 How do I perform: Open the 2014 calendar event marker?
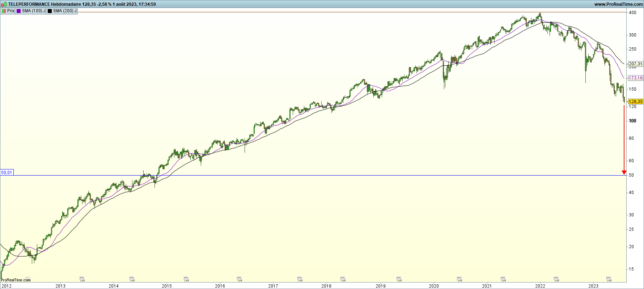[132, 279]
